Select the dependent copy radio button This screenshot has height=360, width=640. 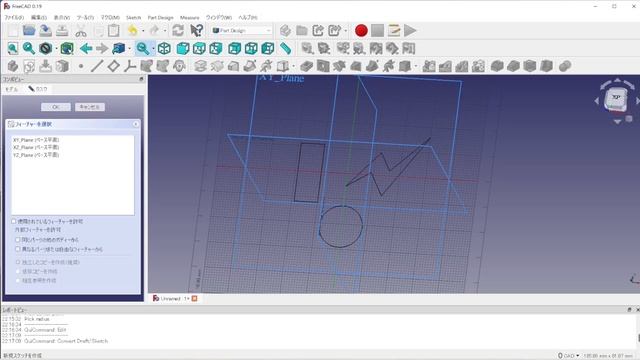[18, 271]
